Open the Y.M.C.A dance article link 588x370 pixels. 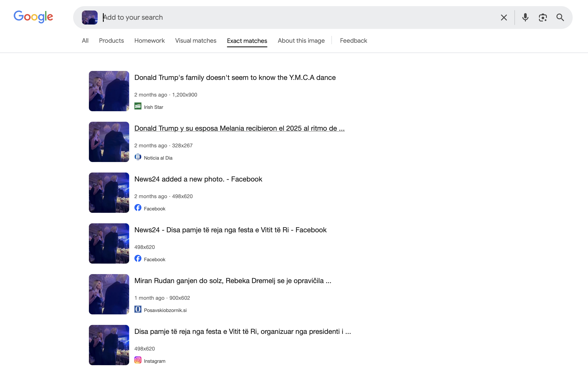(x=235, y=78)
